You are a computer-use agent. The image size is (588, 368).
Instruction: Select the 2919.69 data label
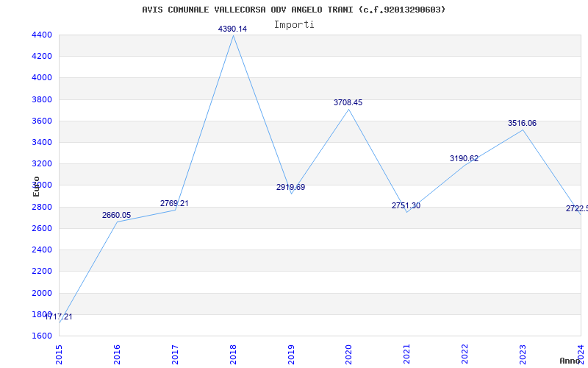tap(290, 187)
